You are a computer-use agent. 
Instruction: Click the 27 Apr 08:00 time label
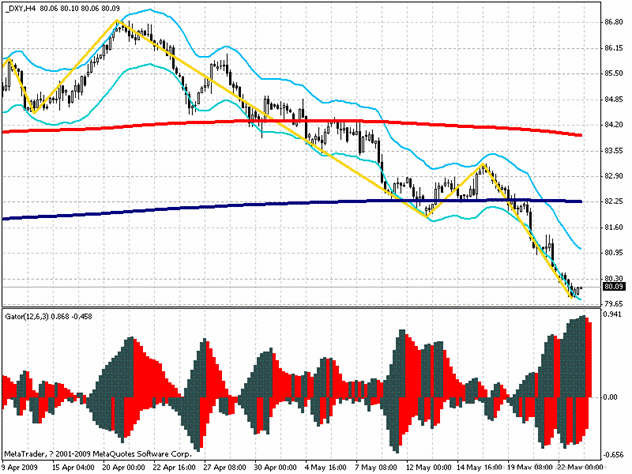click(x=225, y=468)
